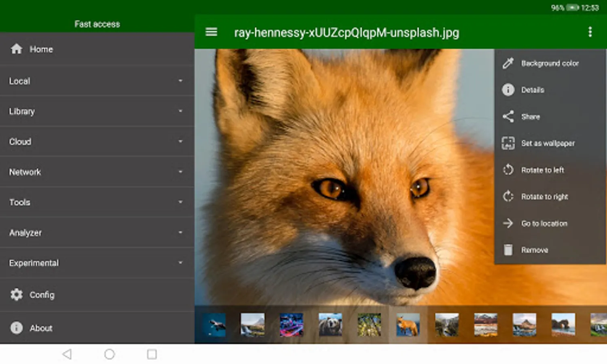Open the three-dot overflow menu
This screenshot has width=607, height=364.
pyautogui.click(x=590, y=32)
